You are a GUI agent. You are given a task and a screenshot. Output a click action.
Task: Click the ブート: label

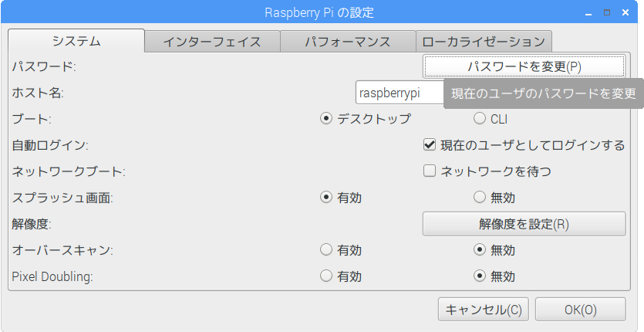pos(32,119)
